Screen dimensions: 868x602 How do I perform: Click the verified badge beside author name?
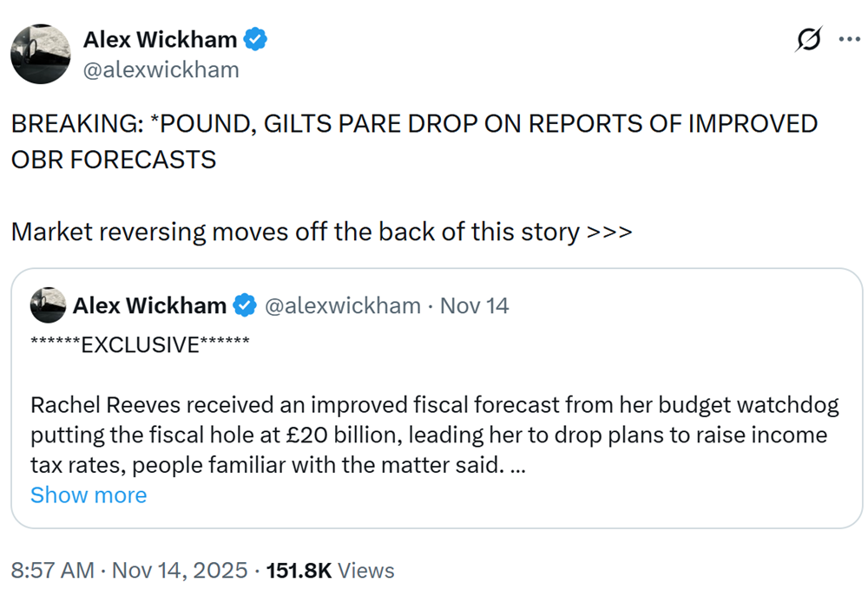point(254,39)
